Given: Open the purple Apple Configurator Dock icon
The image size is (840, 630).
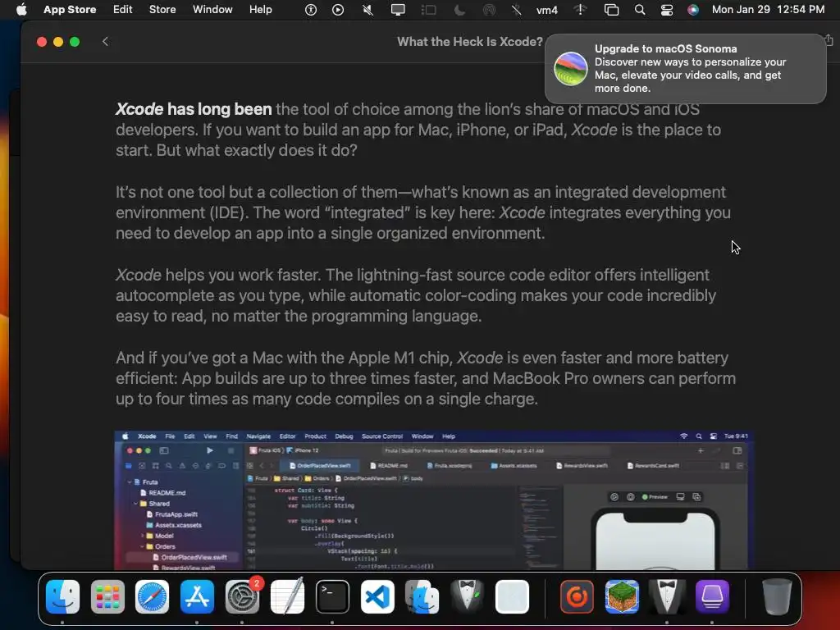Looking at the screenshot, I should tap(712, 596).
